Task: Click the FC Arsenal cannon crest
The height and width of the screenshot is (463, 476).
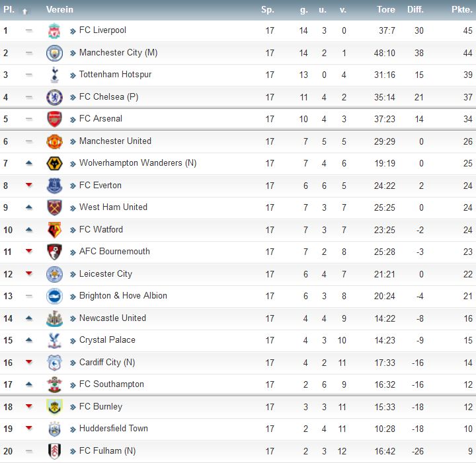Action: point(54,119)
